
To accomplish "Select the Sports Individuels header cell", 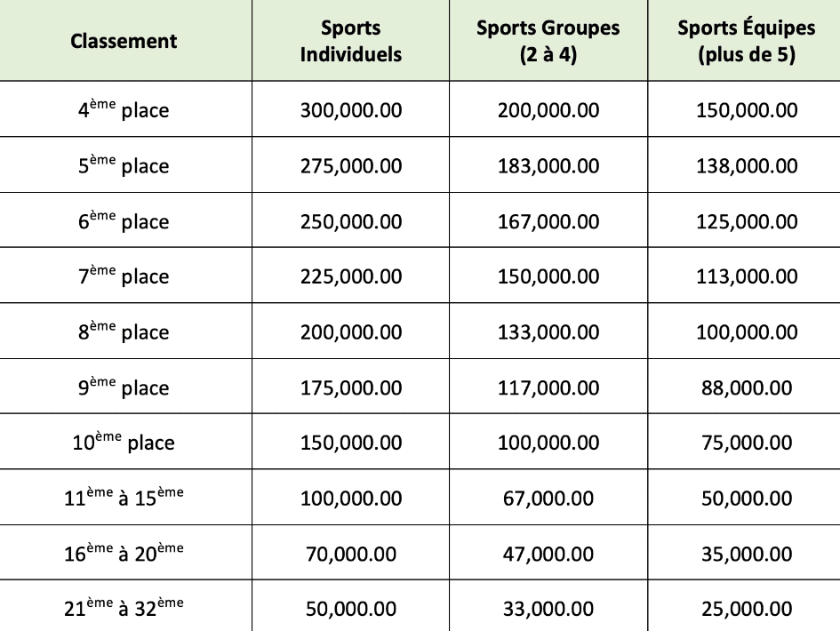I will click(x=350, y=41).
